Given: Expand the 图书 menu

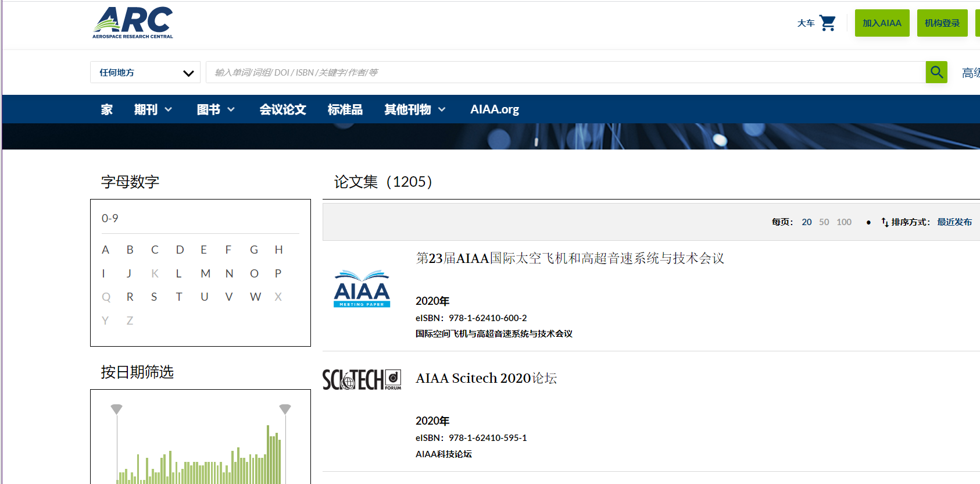Looking at the screenshot, I should (216, 109).
